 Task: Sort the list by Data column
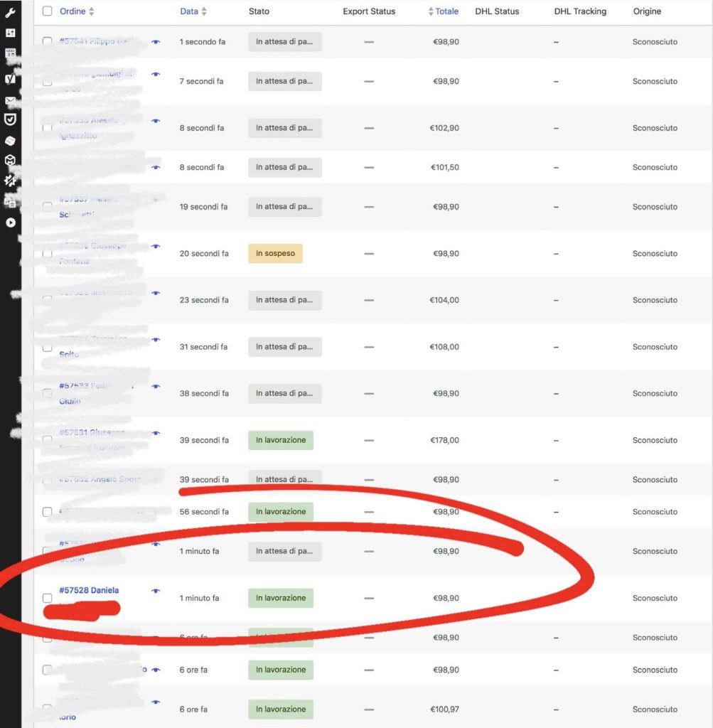(x=204, y=12)
